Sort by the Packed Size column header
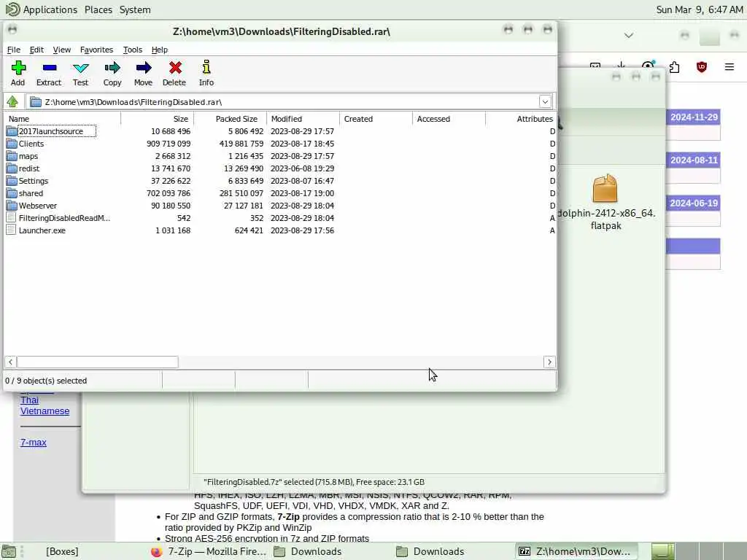747x560 pixels. (230, 119)
